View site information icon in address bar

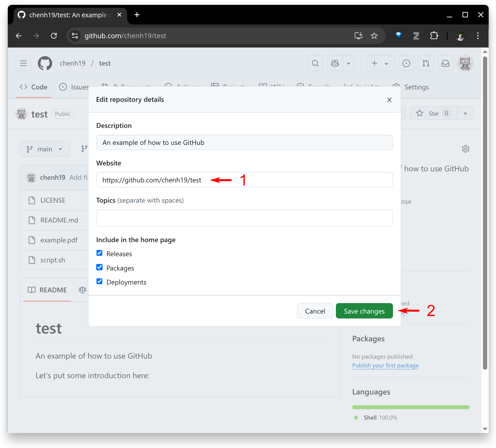coord(75,36)
